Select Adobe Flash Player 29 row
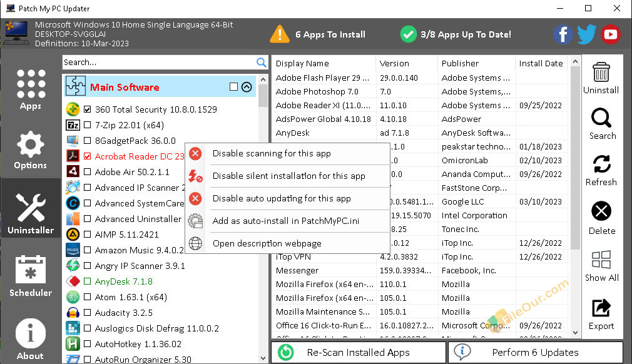The height and width of the screenshot is (364, 632). point(420,78)
